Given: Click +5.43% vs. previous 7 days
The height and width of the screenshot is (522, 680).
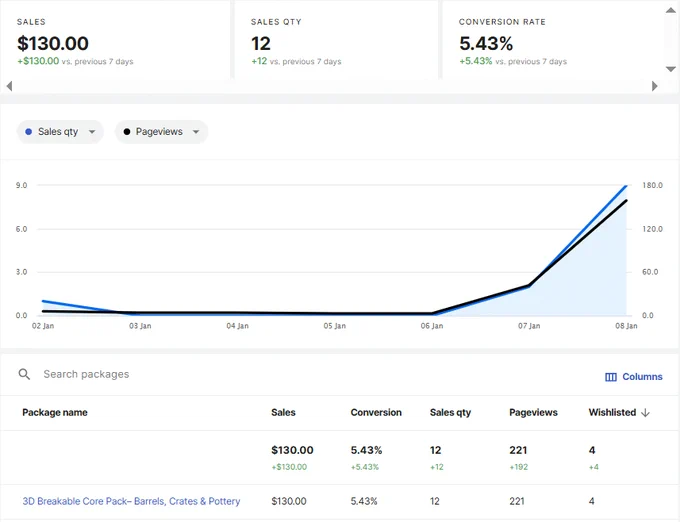Looking at the screenshot, I should pyautogui.click(x=513, y=61).
